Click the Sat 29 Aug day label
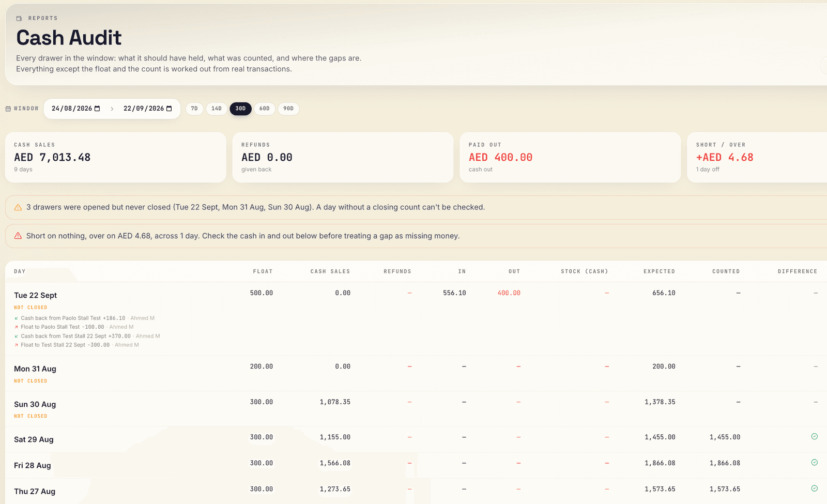The width and height of the screenshot is (827, 504). click(34, 440)
